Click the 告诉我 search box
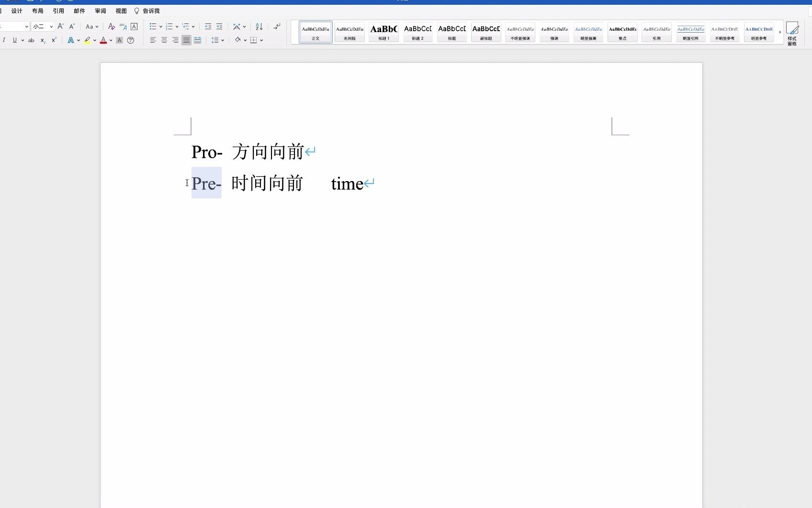The width and height of the screenshot is (812, 508). click(x=147, y=11)
